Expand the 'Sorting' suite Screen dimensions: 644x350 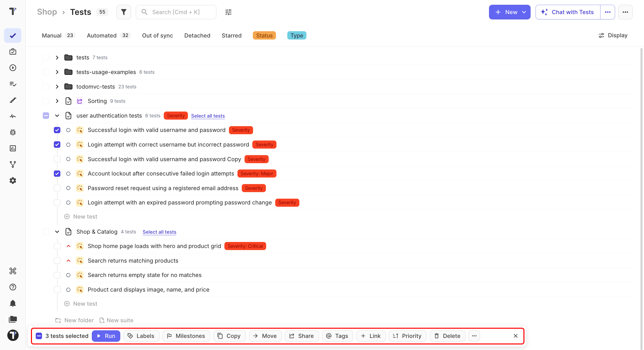pos(57,101)
